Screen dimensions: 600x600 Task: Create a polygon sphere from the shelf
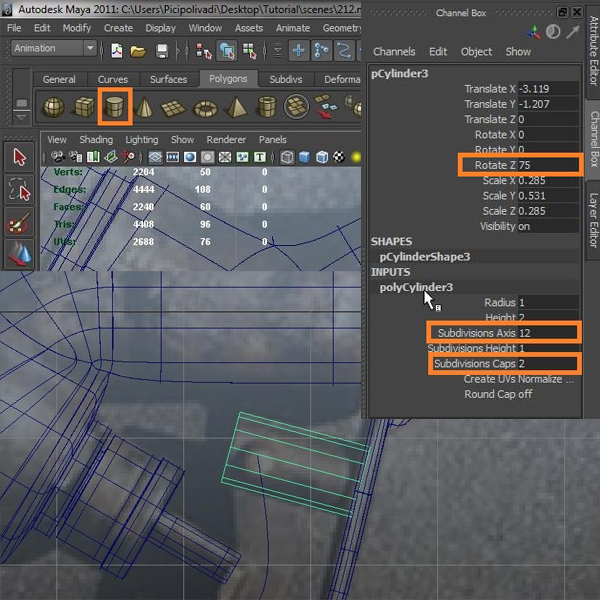point(54,107)
